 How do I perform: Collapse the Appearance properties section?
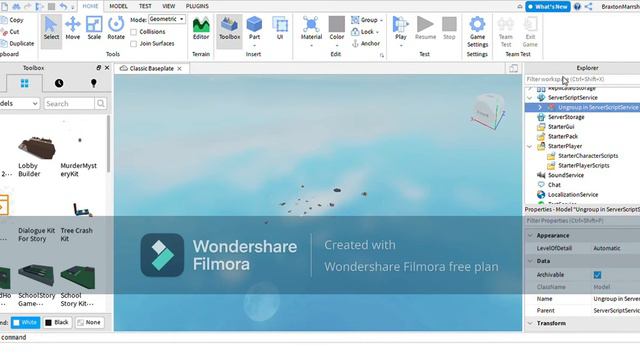click(x=530, y=236)
